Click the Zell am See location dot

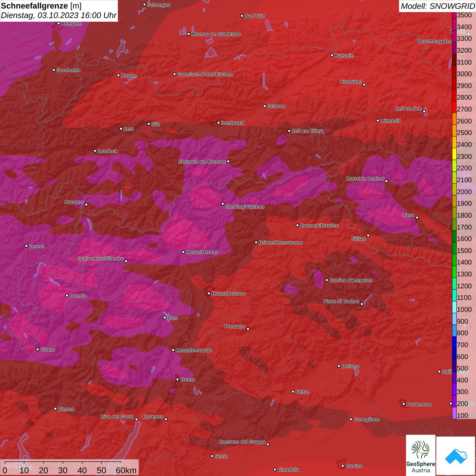pyautogui.click(x=424, y=112)
